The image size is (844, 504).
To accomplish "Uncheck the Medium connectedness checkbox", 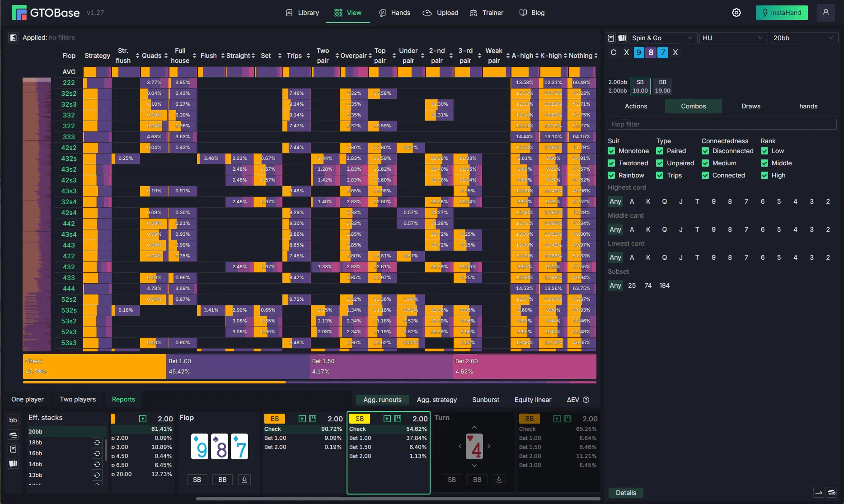I will [x=705, y=163].
